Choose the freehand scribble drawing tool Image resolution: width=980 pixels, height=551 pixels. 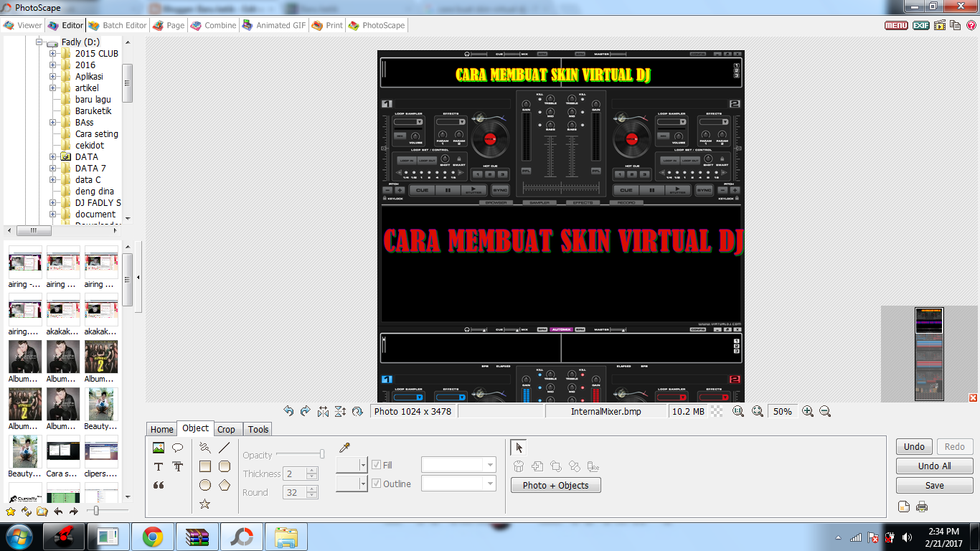[205, 448]
